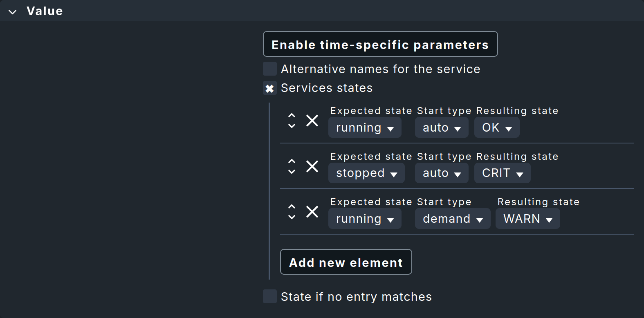The image size is (644, 318).
Task: Uncheck the Services states checkbox
Action: point(270,88)
